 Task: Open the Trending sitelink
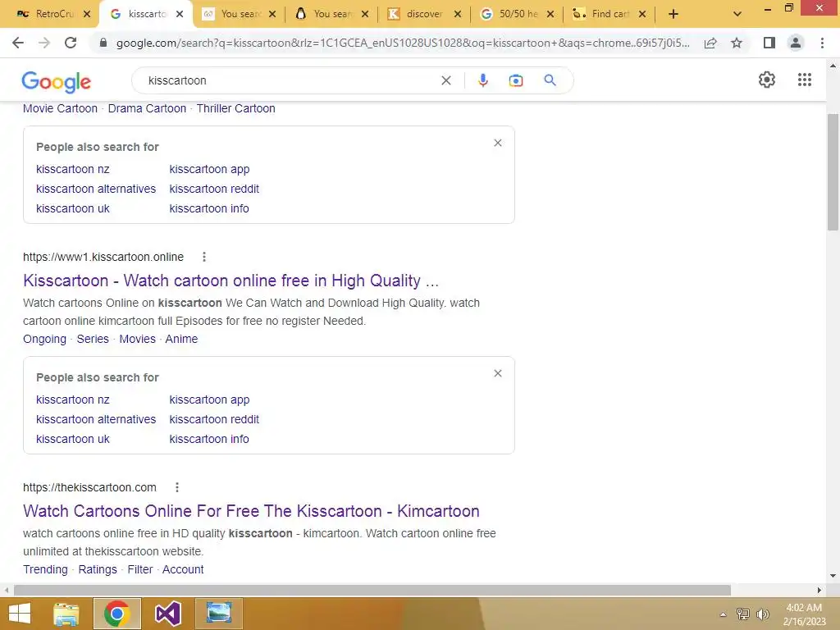click(x=45, y=569)
